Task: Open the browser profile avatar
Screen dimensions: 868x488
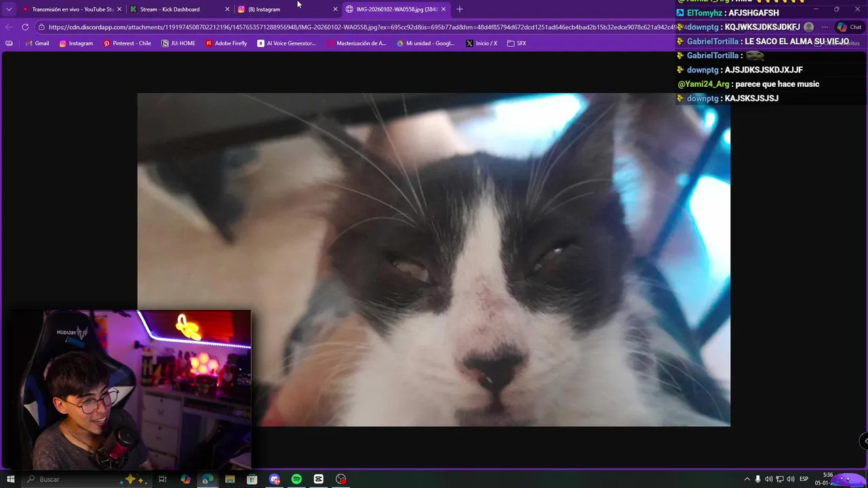Action: [808, 27]
